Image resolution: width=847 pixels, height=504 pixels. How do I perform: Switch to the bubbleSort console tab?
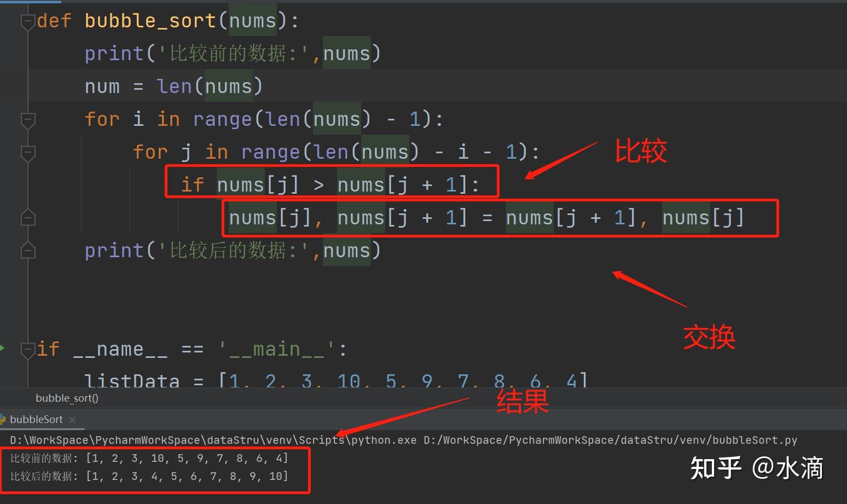(37, 419)
